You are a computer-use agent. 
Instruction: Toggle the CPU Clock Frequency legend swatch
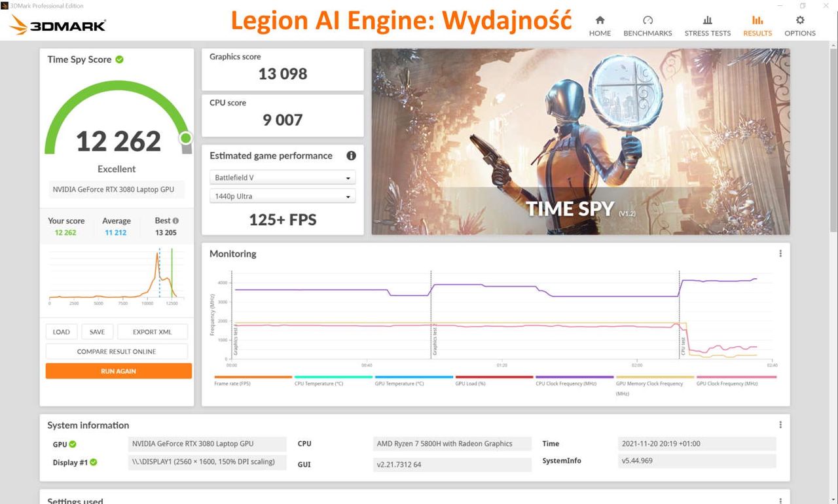point(575,377)
